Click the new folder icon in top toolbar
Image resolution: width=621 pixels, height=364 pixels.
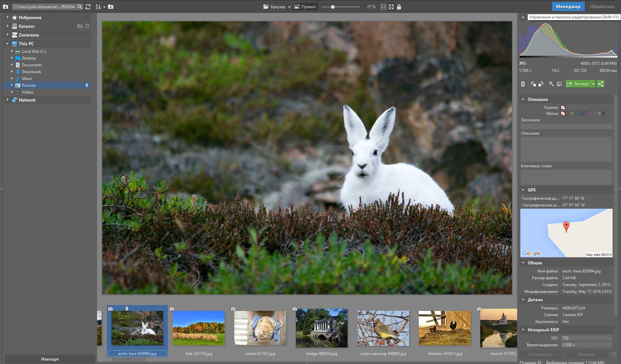pyautogui.click(x=111, y=7)
